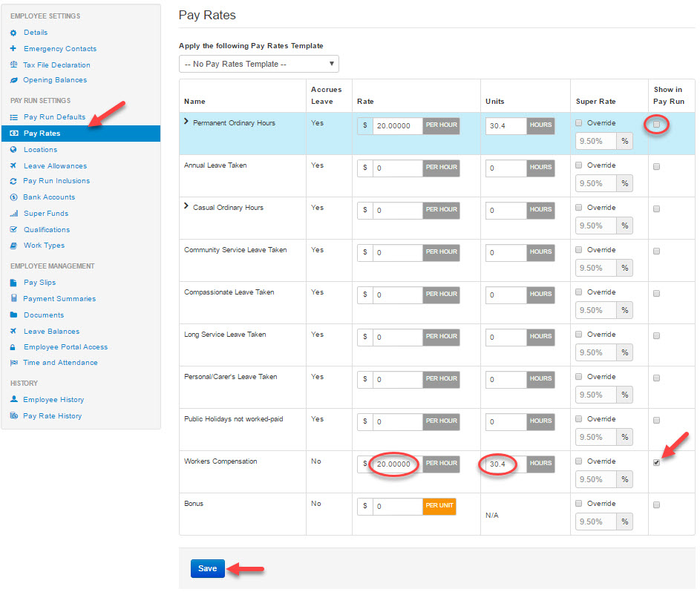Open the Pay Rates Template dropdown

258,64
